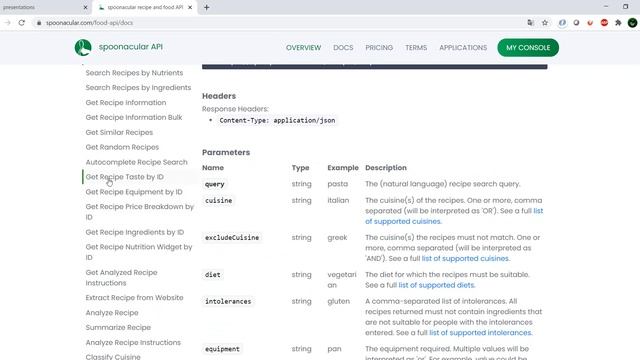Open the green profile avatar icon
Screen dimensions: 640x360
click(632, 23)
